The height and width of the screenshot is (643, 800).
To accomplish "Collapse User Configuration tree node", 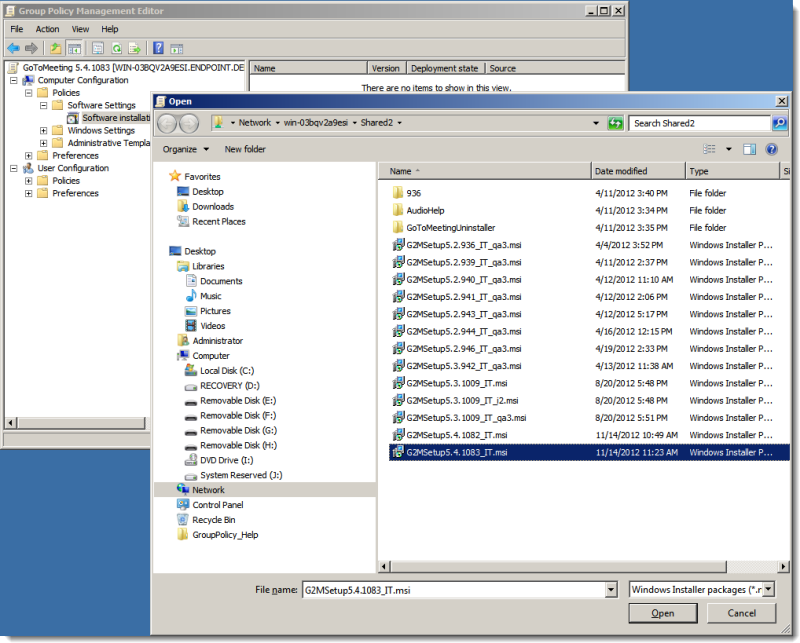I will coord(14,168).
